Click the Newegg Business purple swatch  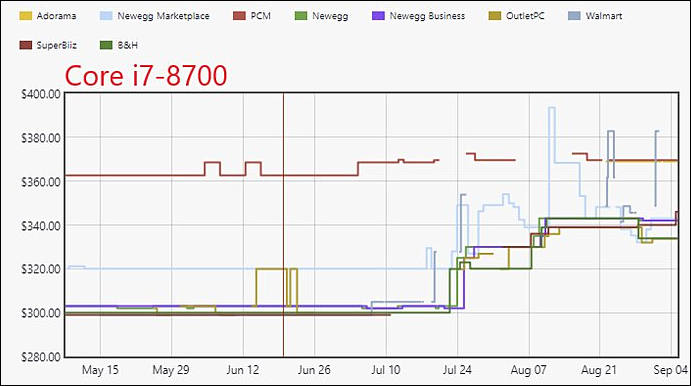379,16
